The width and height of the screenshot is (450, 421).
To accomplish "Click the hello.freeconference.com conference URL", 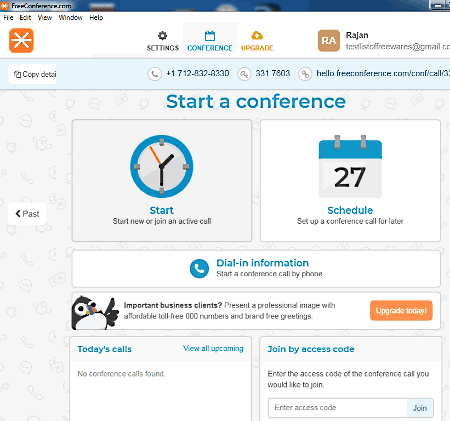I will click(383, 73).
